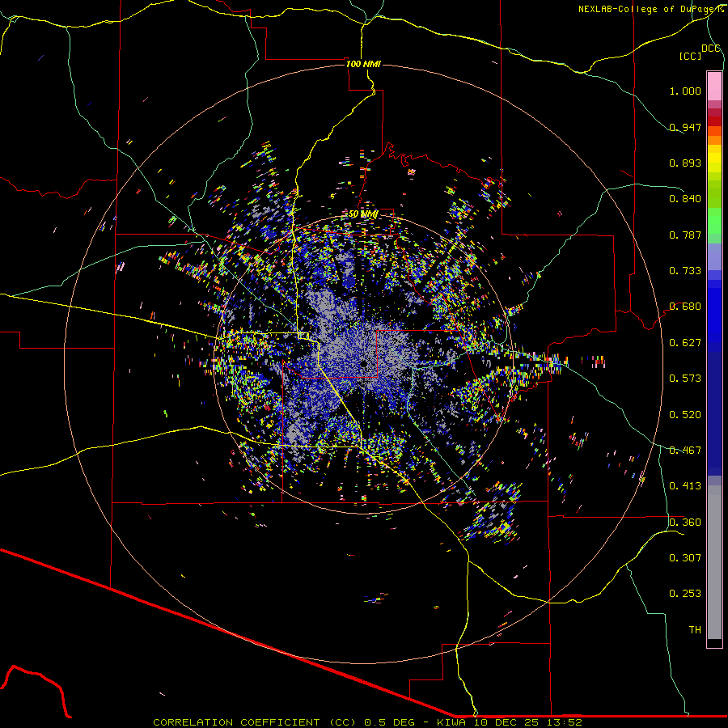Click the [CC] color scale heading
The width and height of the screenshot is (728, 728).
point(690,56)
